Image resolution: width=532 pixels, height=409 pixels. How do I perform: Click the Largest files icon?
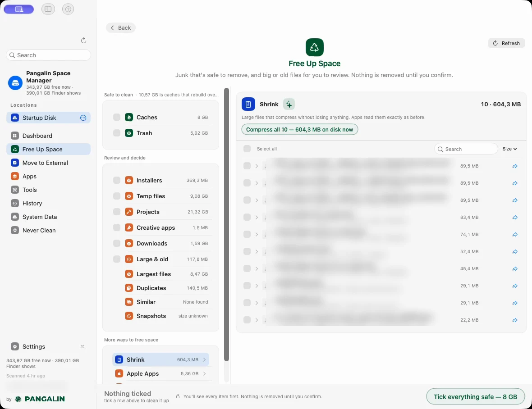[129, 274]
